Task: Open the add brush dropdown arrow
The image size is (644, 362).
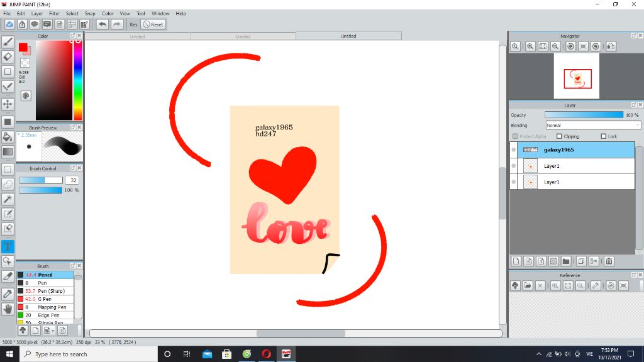Action: pyautogui.click(x=53, y=331)
